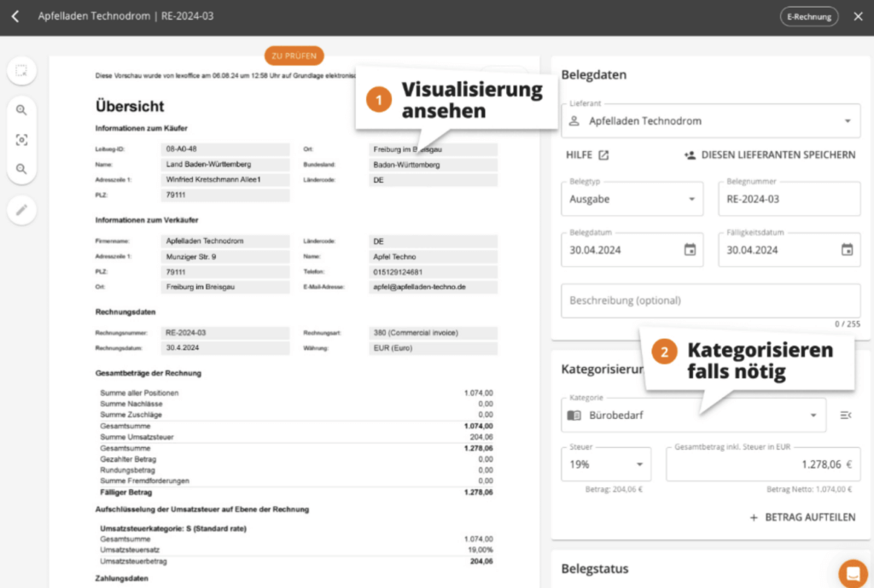Image resolution: width=874 pixels, height=588 pixels.
Task: Click the E-Rechnung button
Action: tap(808, 16)
